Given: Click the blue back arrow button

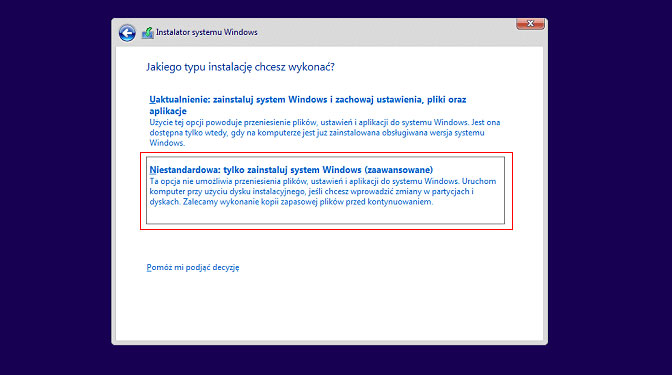Looking at the screenshot, I should click(x=127, y=33).
